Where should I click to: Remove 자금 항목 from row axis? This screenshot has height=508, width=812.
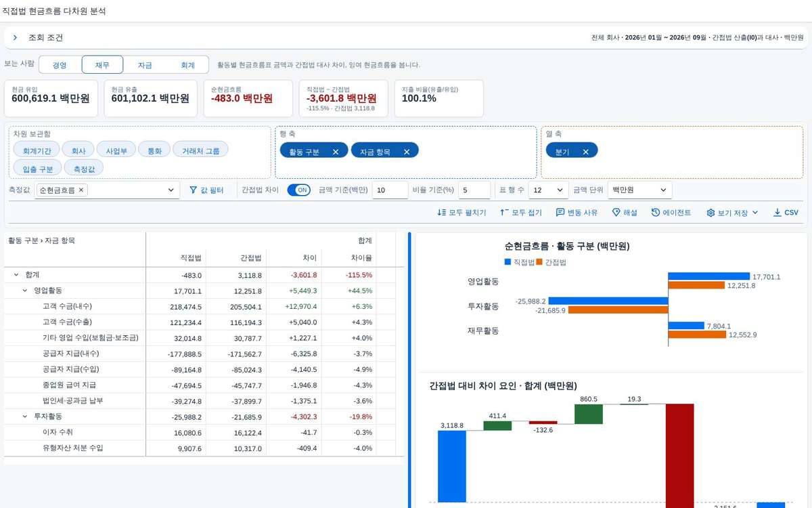pyautogui.click(x=407, y=152)
